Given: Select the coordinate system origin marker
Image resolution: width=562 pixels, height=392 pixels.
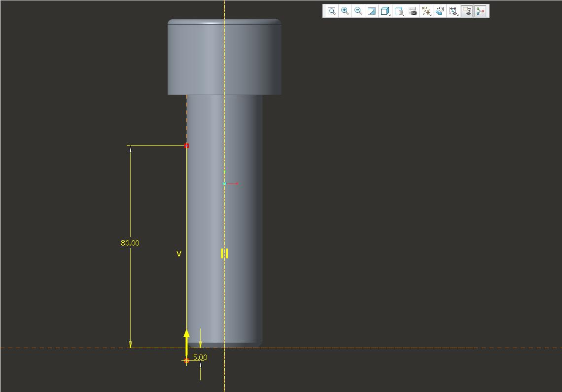Looking at the screenshot, I should pos(224,183).
